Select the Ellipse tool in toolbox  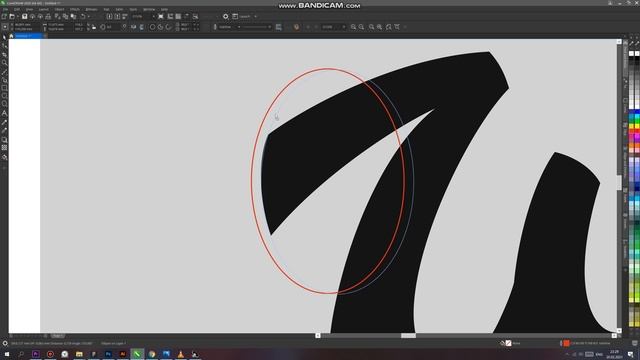(x=4, y=96)
